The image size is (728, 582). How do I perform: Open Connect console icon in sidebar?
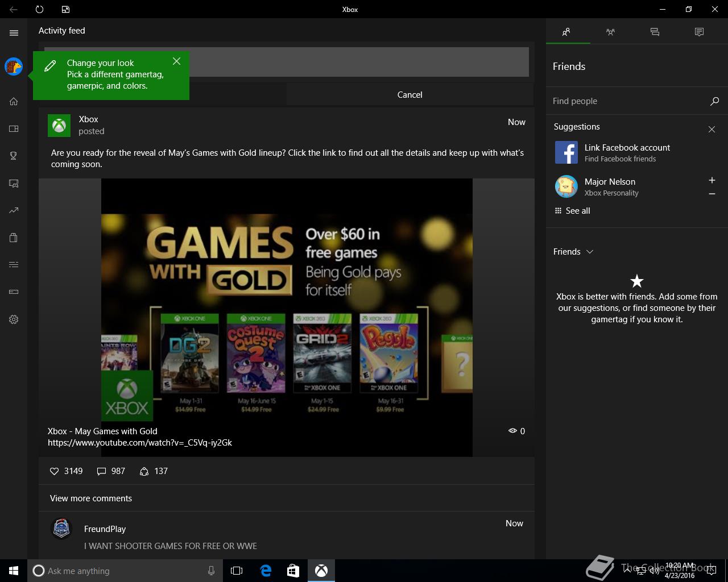[x=14, y=292]
